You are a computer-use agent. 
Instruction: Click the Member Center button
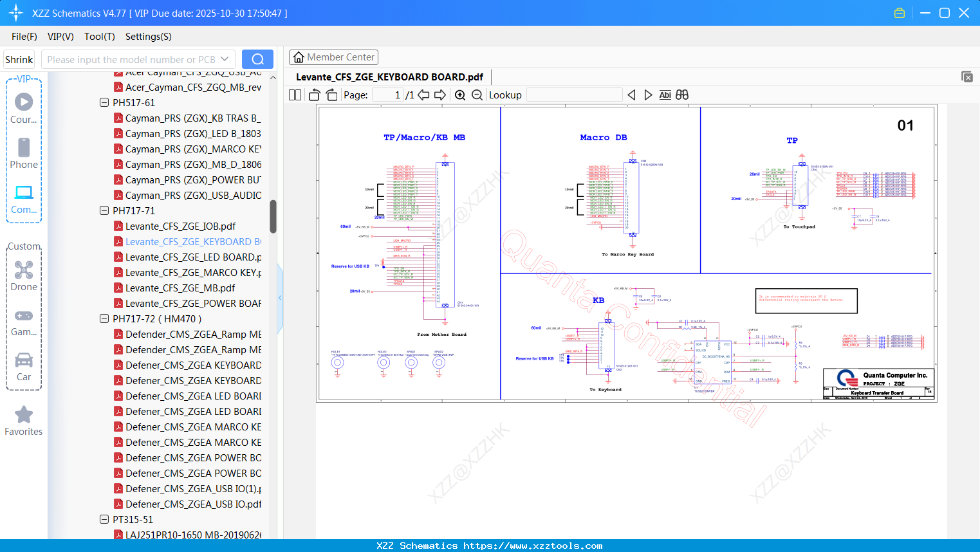pyautogui.click(x=333, y=57)
